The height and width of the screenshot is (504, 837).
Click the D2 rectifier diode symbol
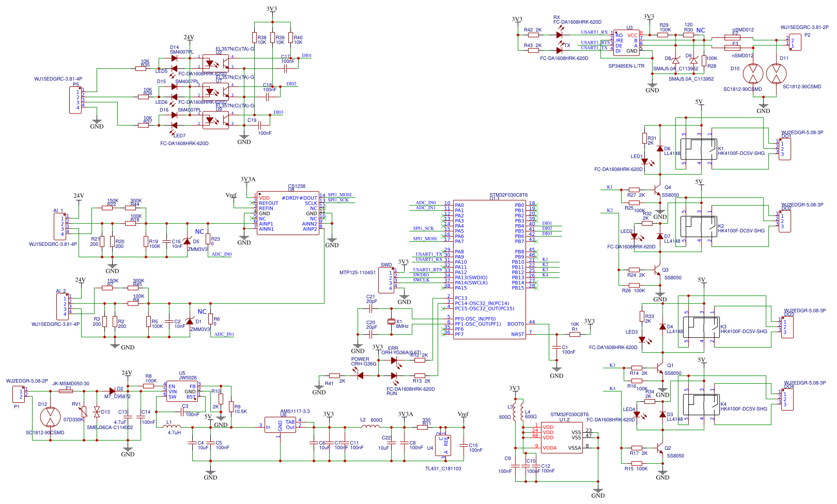point(112,391)
